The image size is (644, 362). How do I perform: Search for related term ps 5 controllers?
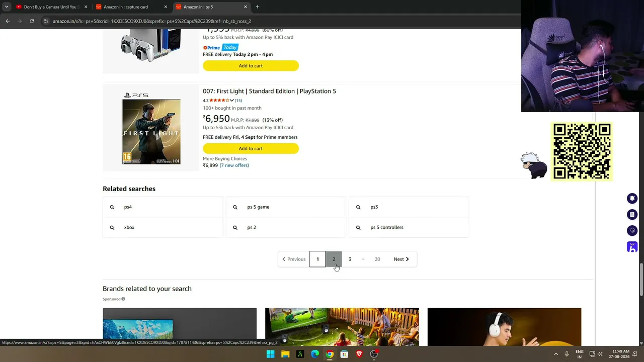pos(409,228)
